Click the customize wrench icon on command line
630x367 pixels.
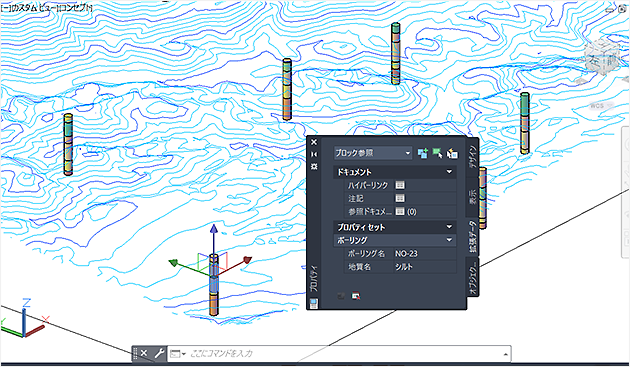coord(159,354)
